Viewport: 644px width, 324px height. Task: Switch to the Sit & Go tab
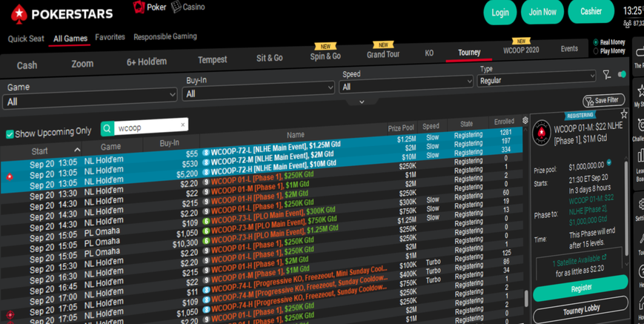(270, 58)
